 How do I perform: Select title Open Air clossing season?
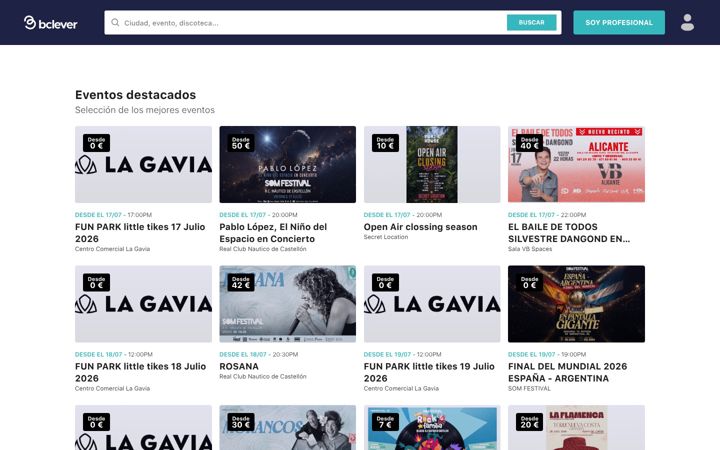click(420, 227)
